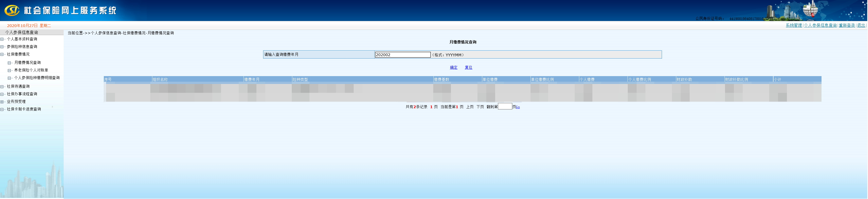868x199 pixels.
Task: Select 个人参保险种缴费明细查询 in the sidebar
Action: (x=37, y=78)
